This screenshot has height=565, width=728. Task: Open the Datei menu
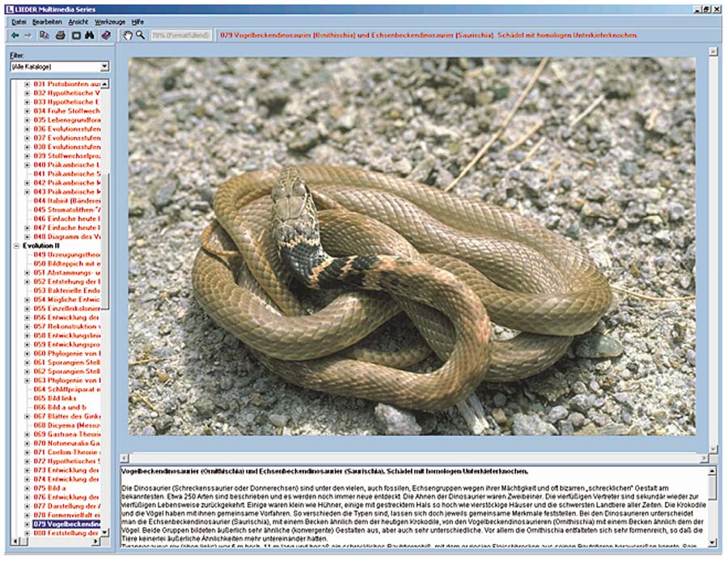pos(19,20)
